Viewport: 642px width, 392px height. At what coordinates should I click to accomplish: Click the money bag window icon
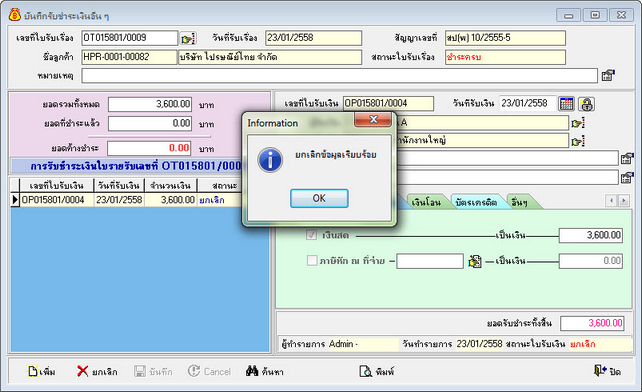tap(15, 15)
